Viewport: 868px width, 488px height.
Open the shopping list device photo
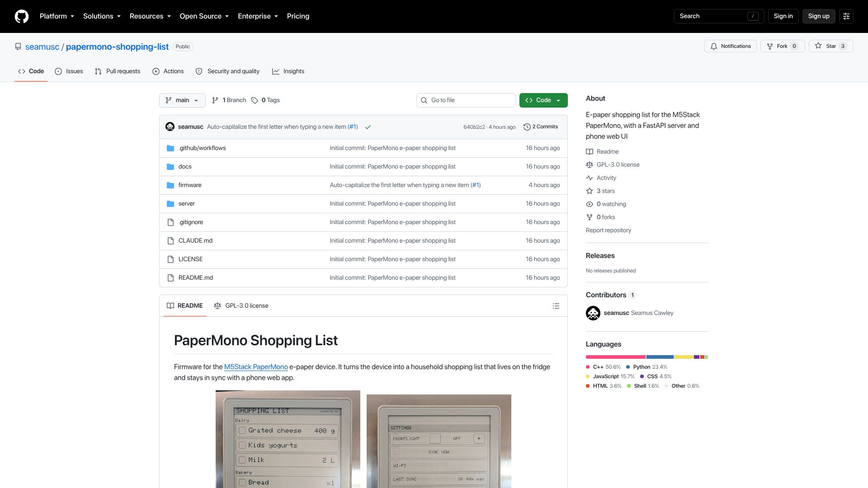point(288,439)
